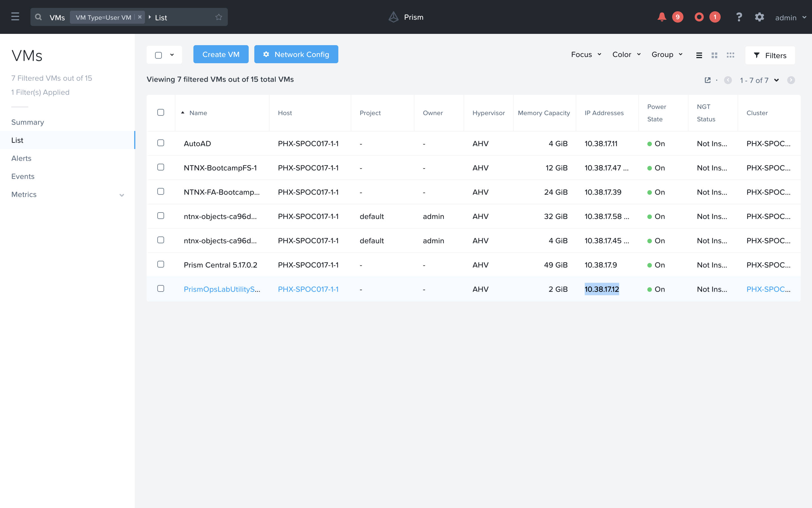Viewport: 812px width, 508px height.
Task: Click the export list icon
Action: click(x=708, y=80)
